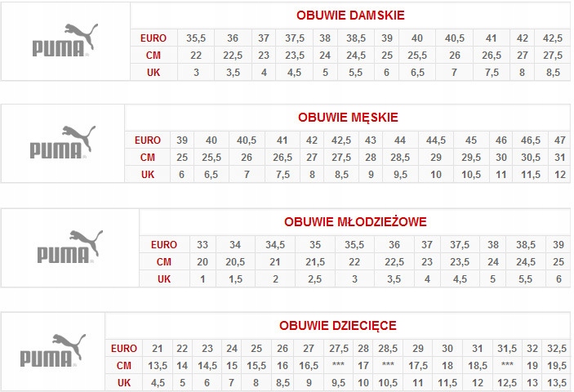Choose UK size 13 in the Dziecięce table

point(532,383)
